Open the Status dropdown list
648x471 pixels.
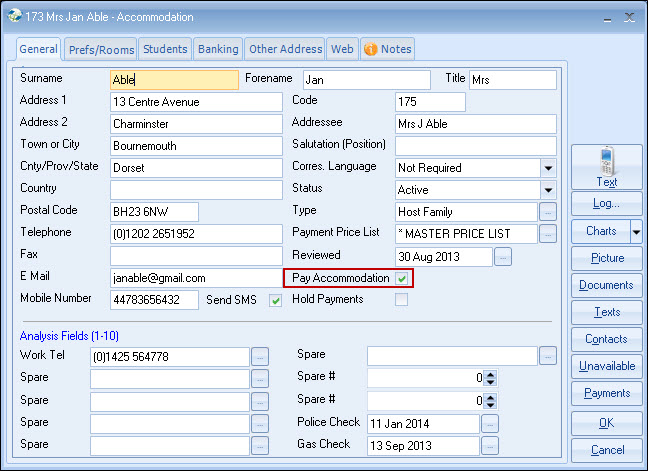pos(548,190)
